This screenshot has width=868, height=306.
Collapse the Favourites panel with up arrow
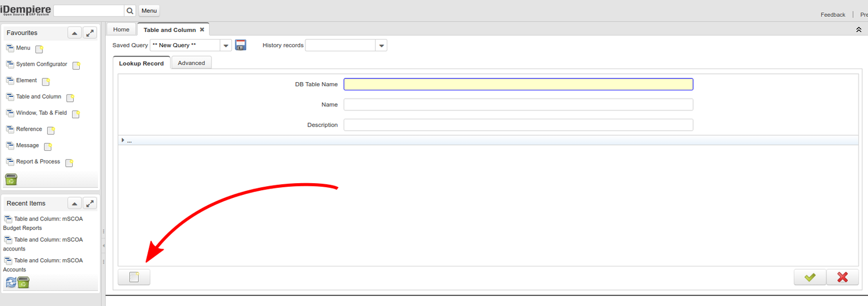(x=74, y=33)
